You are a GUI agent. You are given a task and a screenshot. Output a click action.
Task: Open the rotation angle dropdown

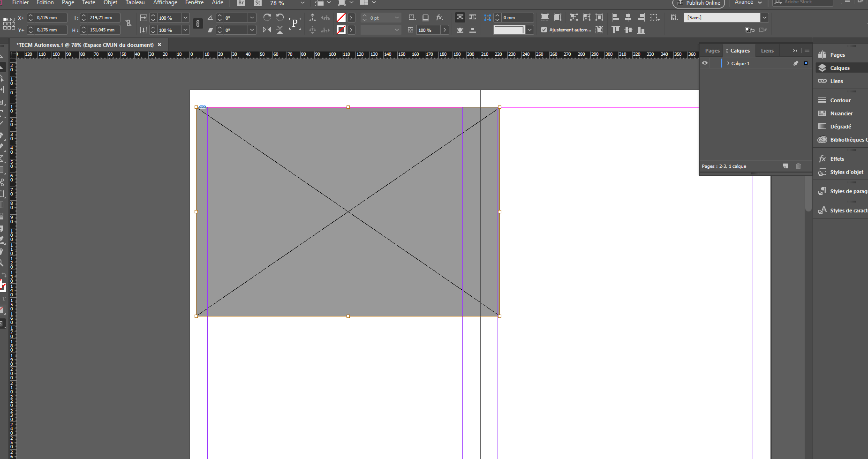click(252, 17)
